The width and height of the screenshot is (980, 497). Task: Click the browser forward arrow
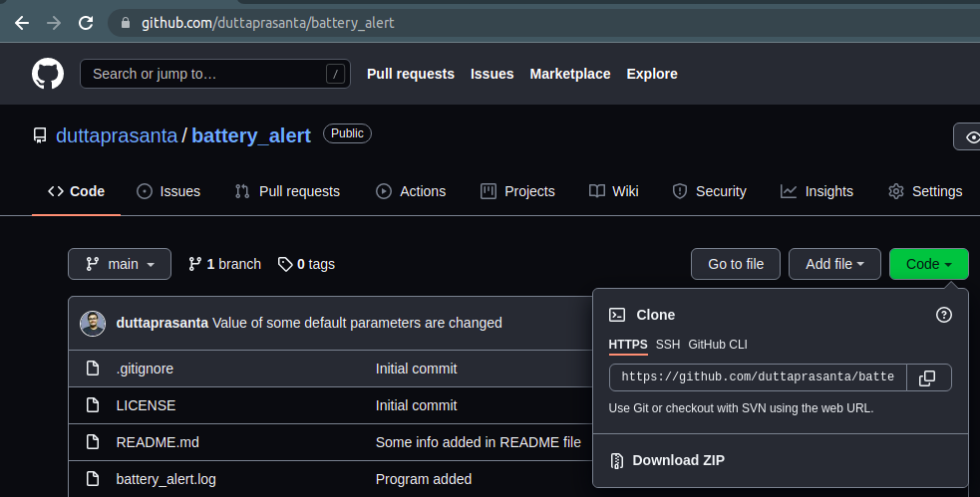[54, 23]
